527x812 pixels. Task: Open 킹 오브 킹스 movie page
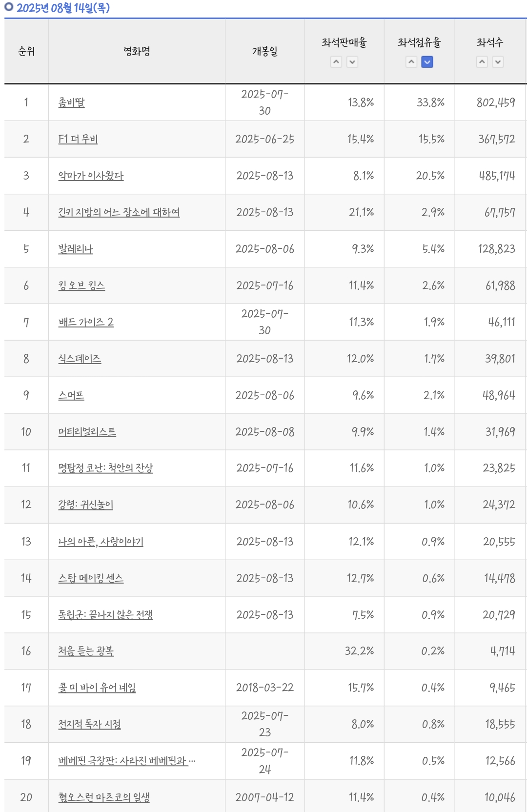tap(81, 285)
